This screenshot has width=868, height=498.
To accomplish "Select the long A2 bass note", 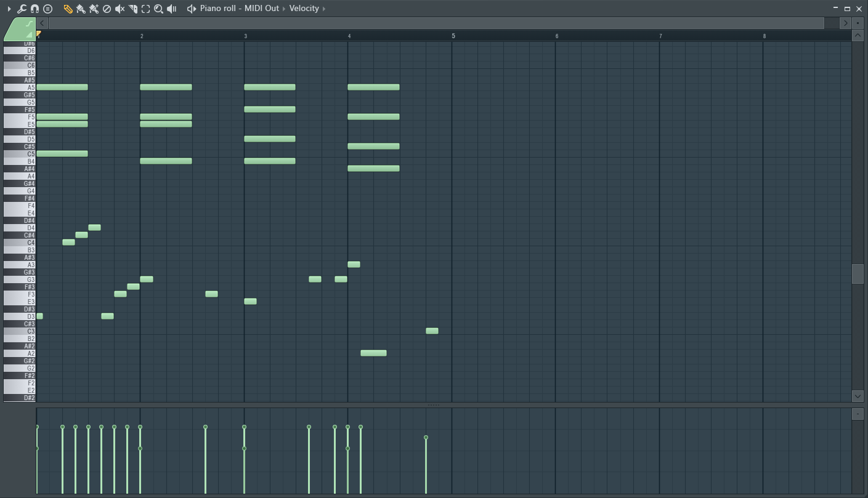I will coord(373,353).
